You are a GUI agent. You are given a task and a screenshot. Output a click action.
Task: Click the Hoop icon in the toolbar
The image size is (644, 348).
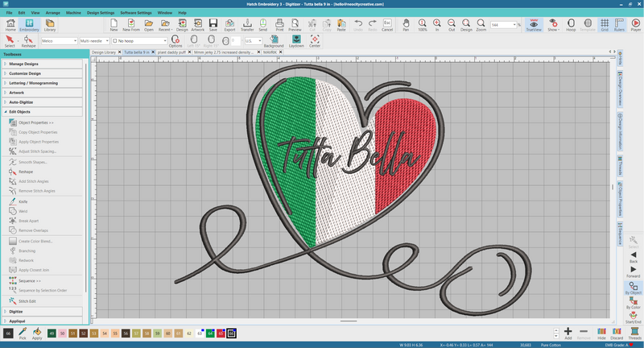coord(571,25)
